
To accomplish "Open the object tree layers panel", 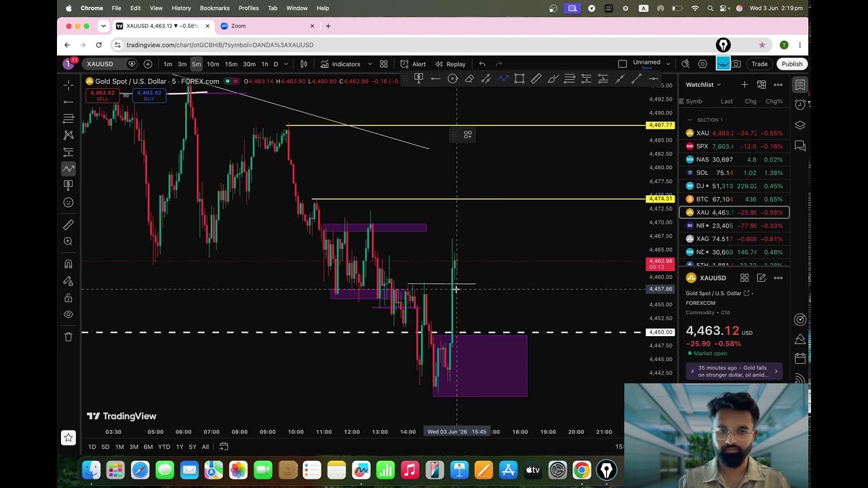I will (x=800, y=125).
